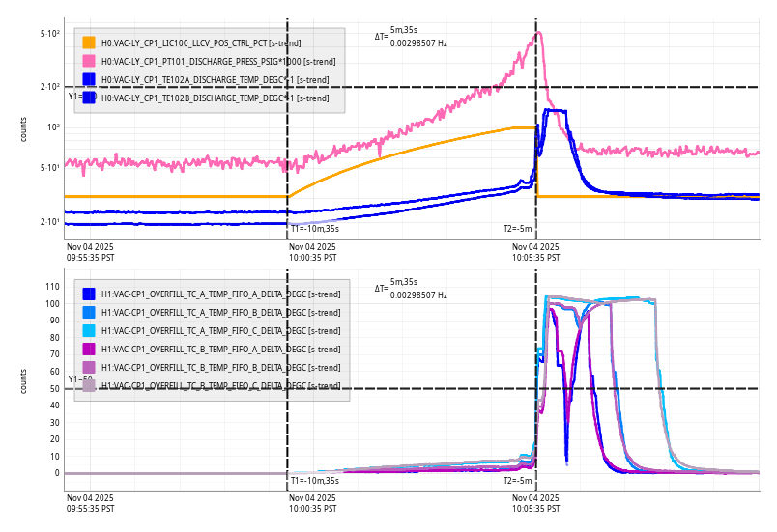Viewport: 777px width, 532px height.
Task: Select the T2=-5m cursor label in bottom plot
Action: coord(518,480)
